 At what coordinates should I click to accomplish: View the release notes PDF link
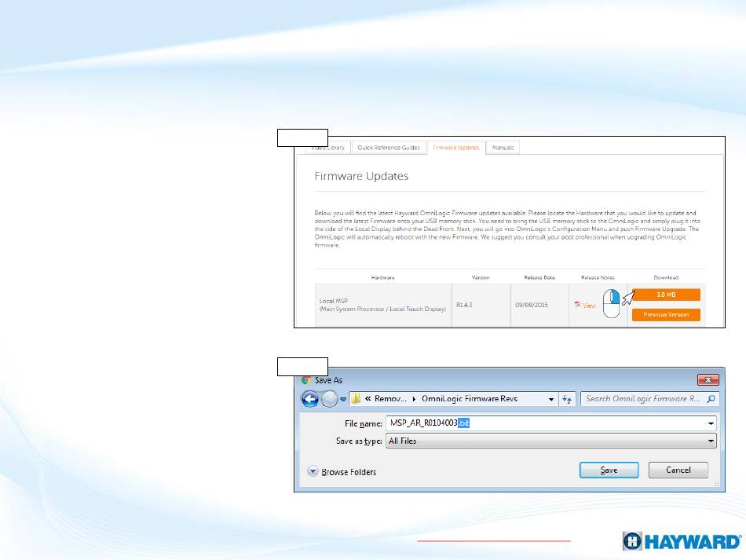[x=589, y=306]
